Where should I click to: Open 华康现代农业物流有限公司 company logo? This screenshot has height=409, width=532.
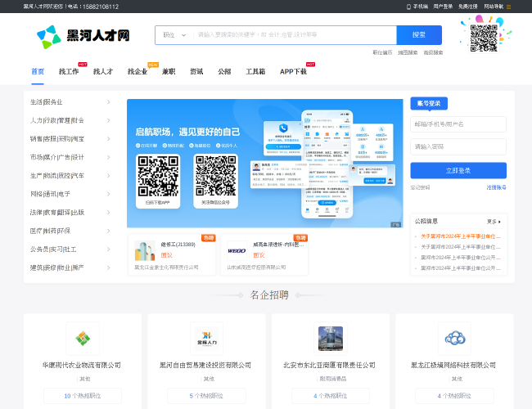tap(83, 339)
